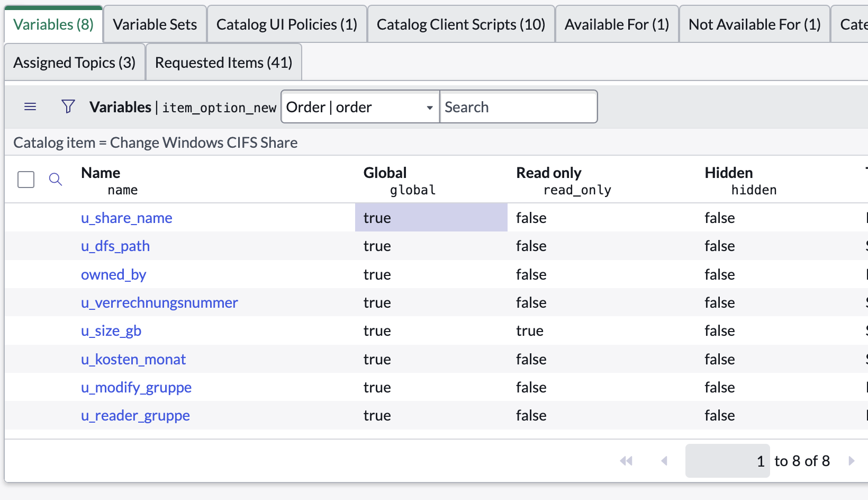
Task: Switch to the Assigned Topics tab
Action: (x=74, y=62)
